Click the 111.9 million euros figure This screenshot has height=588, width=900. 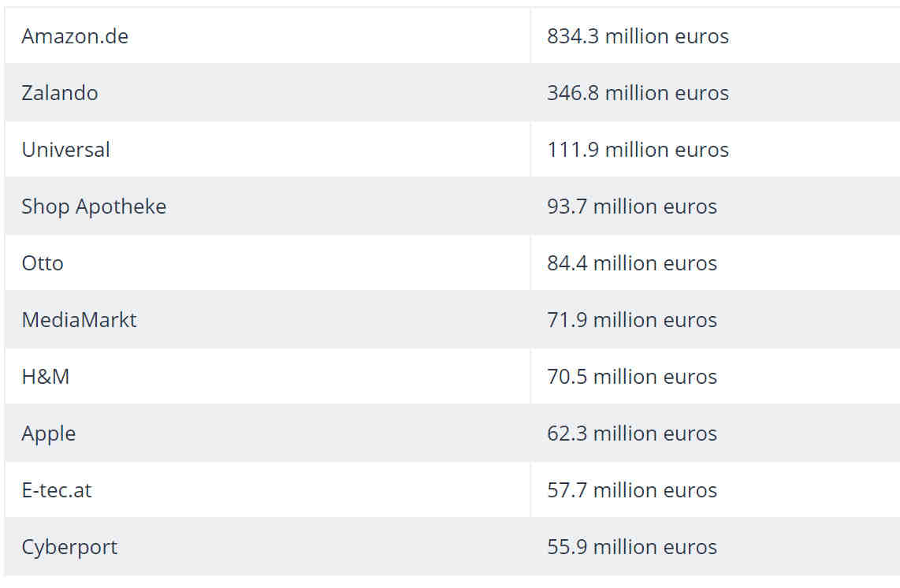(x=638, y=150)
